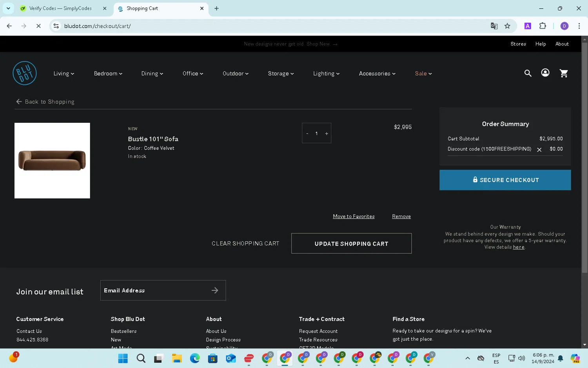
Task: Click CLEAR SHOPPING CART
Action: [245, 244]
